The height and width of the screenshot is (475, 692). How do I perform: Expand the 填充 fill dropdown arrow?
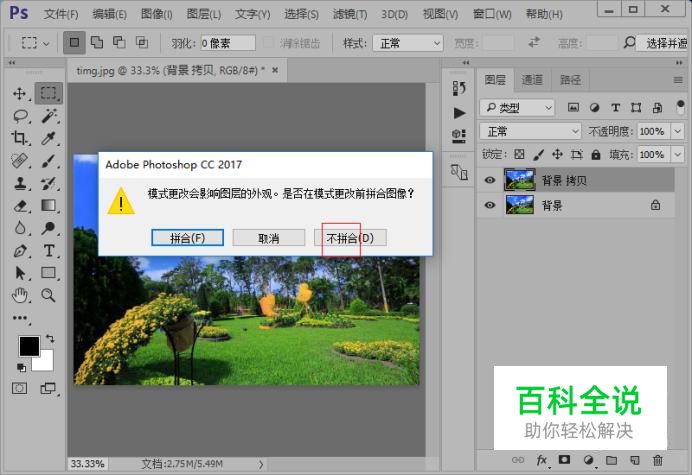pyautogui.click(x=677, y=155)
